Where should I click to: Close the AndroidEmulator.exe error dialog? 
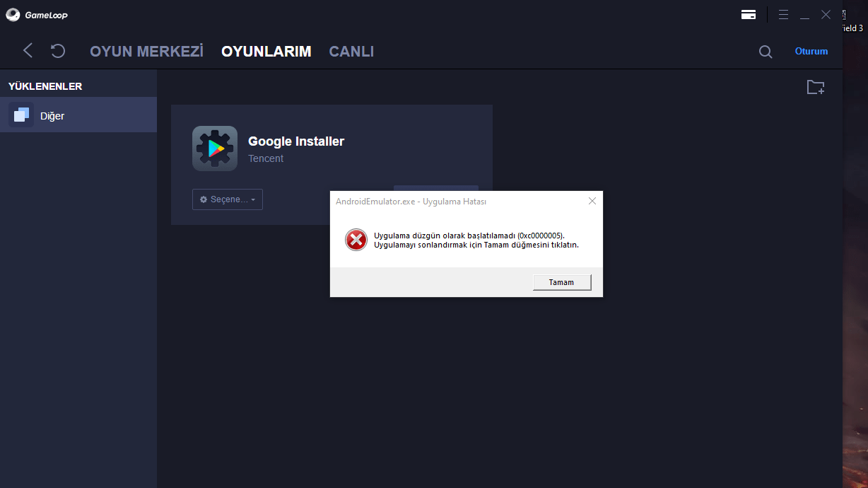pos(592,201)
